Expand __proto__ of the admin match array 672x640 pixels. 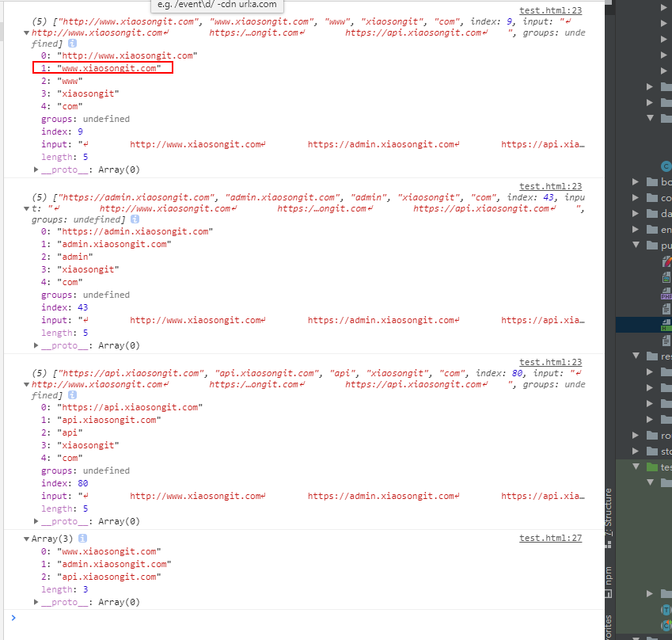[37, 346]
